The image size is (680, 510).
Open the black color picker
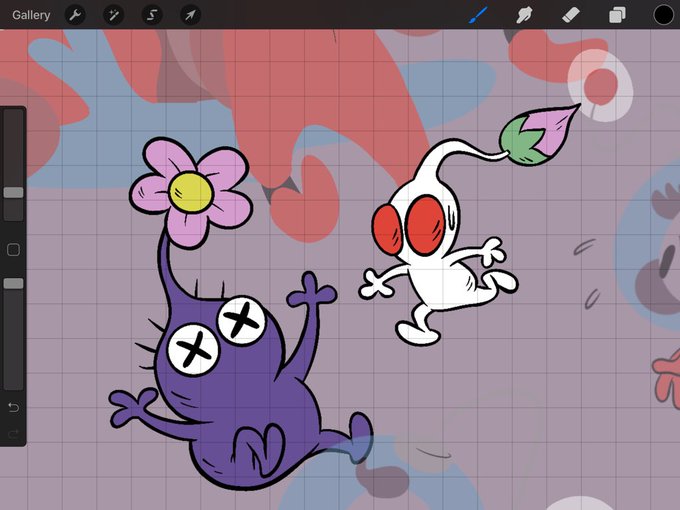[664, 15]
